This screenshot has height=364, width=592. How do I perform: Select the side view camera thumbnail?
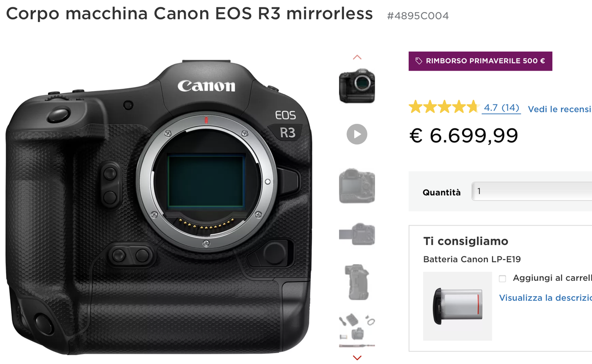pyautogui.click(x=357, y=282)
